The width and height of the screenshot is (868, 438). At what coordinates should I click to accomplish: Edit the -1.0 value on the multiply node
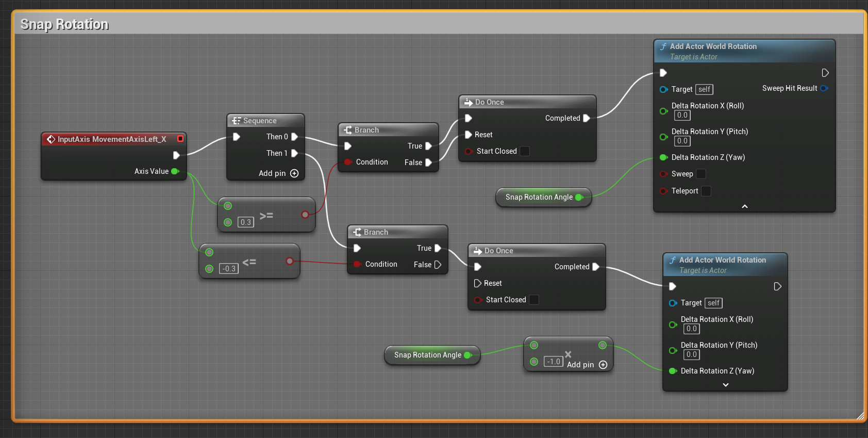(553, 362)
